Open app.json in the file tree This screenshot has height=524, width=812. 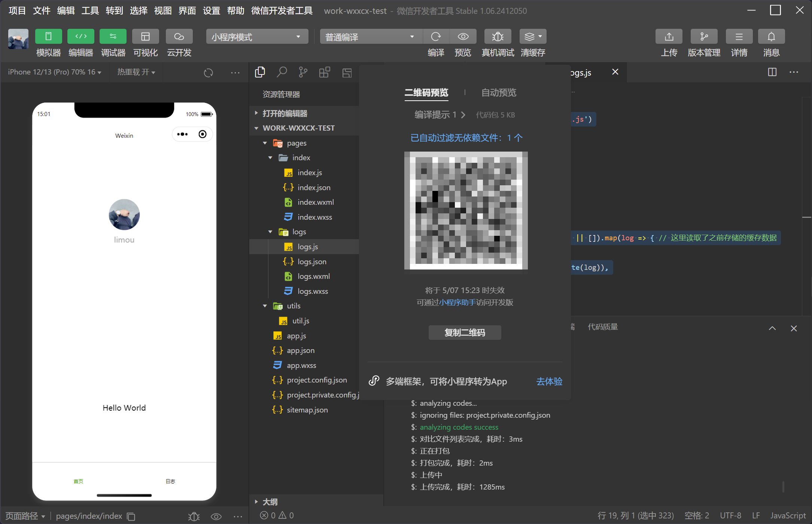[x=300, y=351]
